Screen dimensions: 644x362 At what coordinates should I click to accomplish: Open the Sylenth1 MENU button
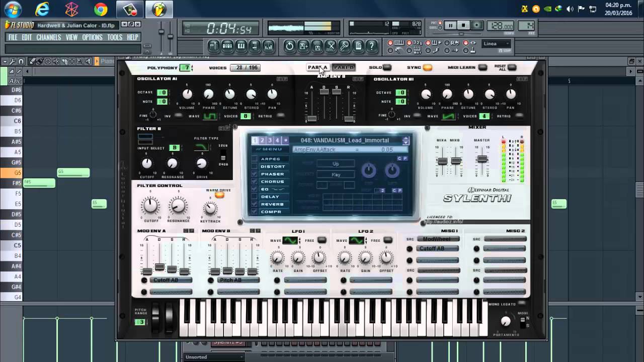271,149
